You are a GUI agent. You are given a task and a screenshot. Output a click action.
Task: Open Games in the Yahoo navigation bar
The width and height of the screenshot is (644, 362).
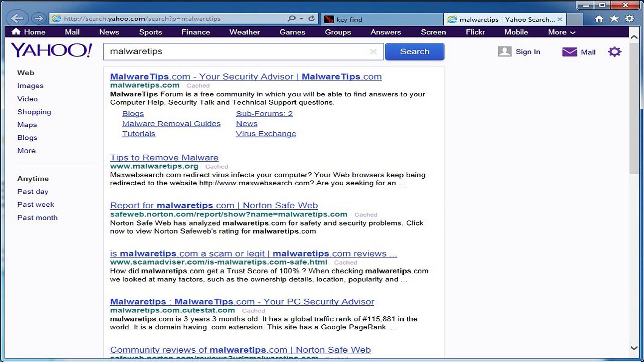(x=292, y=32)
